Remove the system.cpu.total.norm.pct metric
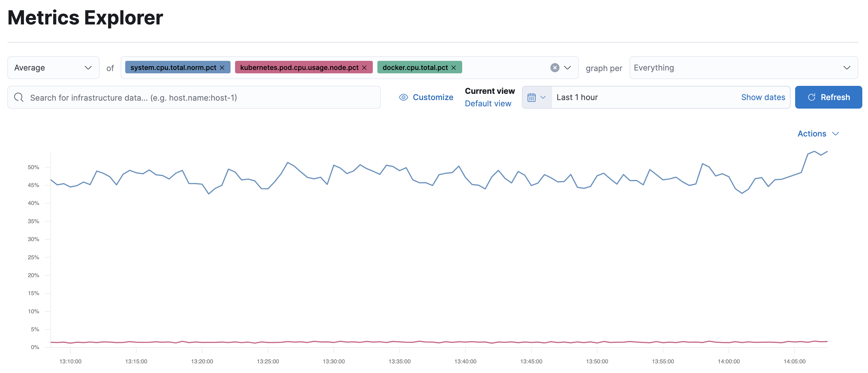 point(222,67)
